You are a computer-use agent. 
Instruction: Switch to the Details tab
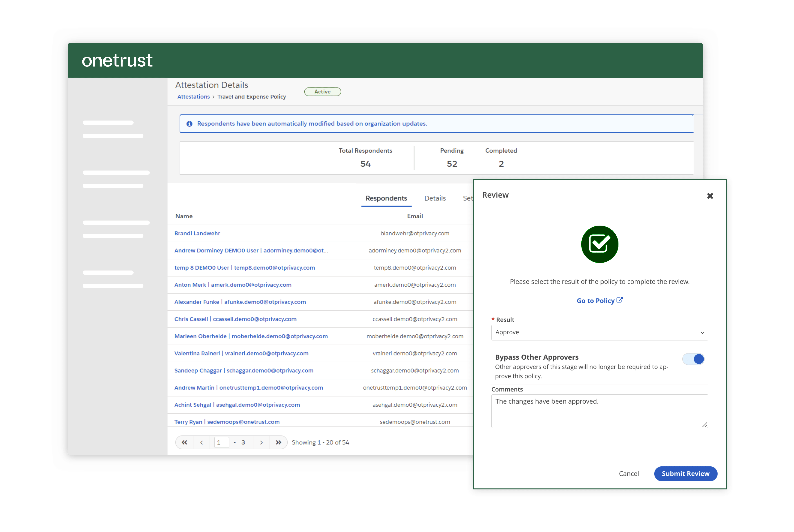pos(435,198)
